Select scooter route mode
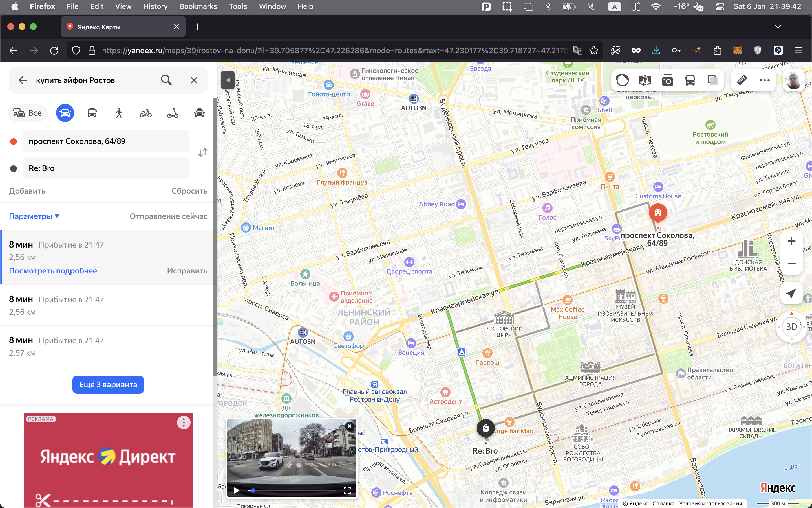The height and width of the screenshot is (508, 812). (x=173, y=113)
